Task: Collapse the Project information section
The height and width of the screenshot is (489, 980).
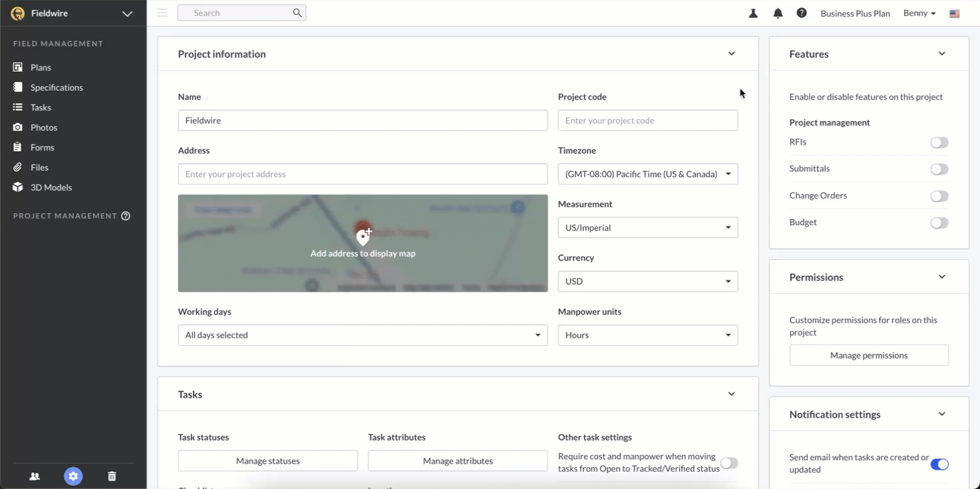Action: point(731,54)
